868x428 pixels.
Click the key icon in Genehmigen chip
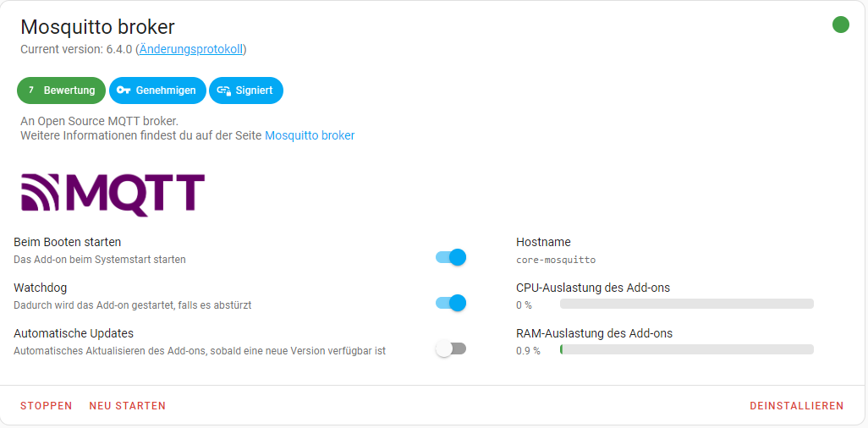[x=124, y=91]
